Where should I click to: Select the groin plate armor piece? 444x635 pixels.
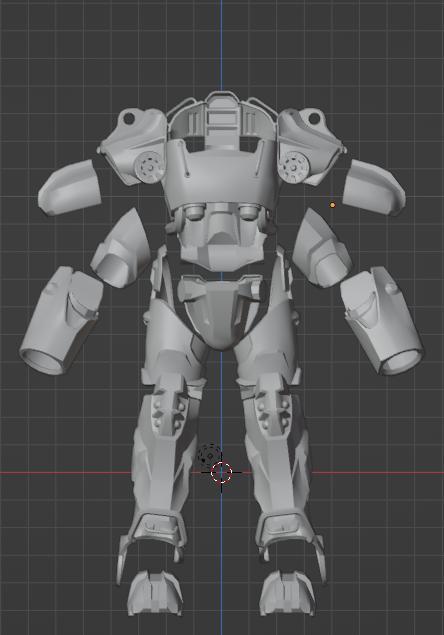point(222,310)
